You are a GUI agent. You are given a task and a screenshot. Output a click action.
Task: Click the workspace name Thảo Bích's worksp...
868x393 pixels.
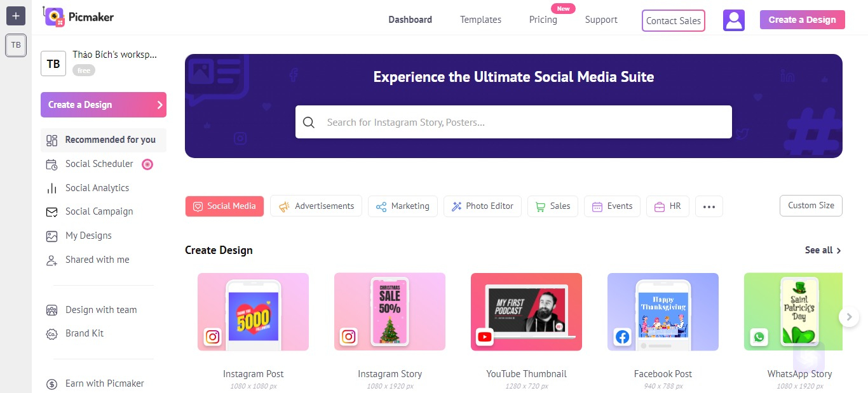coord(114,55)
